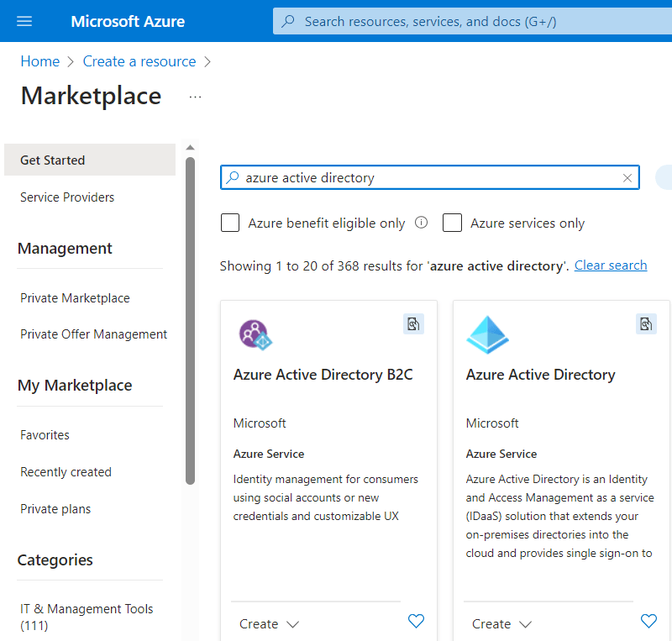Click the Azure Active Directory B2C logo

255,335
